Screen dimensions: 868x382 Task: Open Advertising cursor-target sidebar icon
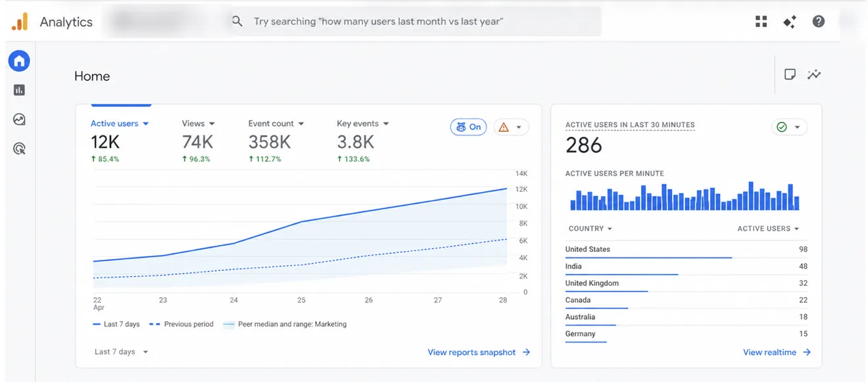(19, 149)
